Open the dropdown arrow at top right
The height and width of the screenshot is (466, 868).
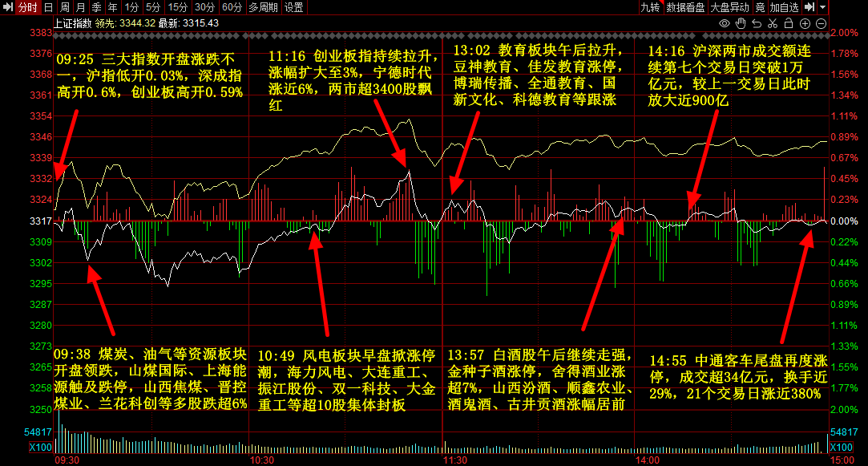coord(823,7)
